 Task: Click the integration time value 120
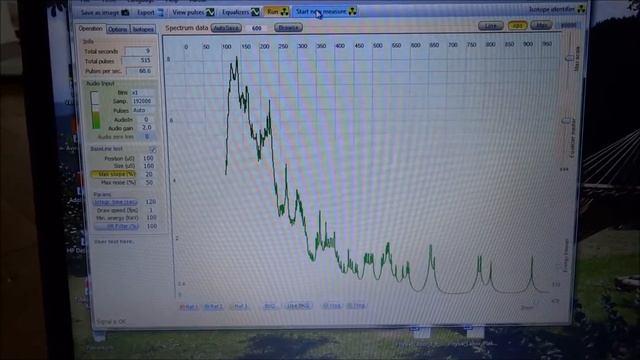tap(150, 202)
